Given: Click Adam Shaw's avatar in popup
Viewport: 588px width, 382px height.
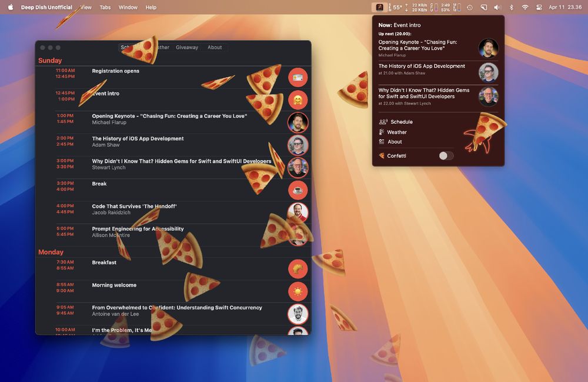Looking at the screenshot, I should (488, 72).
